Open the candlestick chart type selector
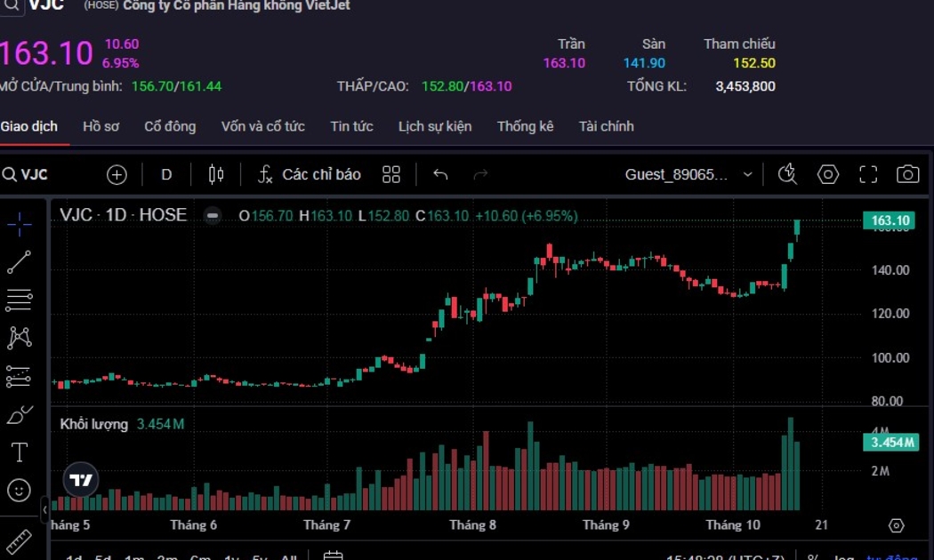The image size is (934, 560). pos(216,174)
